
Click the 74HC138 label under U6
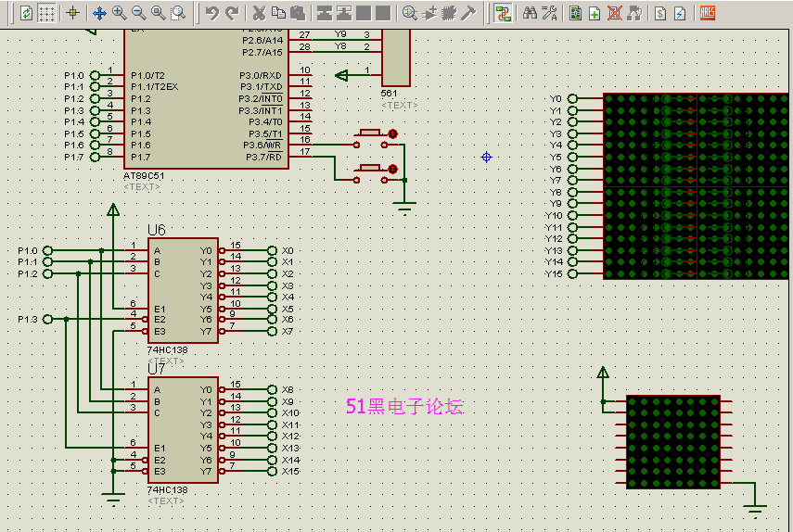pyautogui.click(x=167, y=349)
